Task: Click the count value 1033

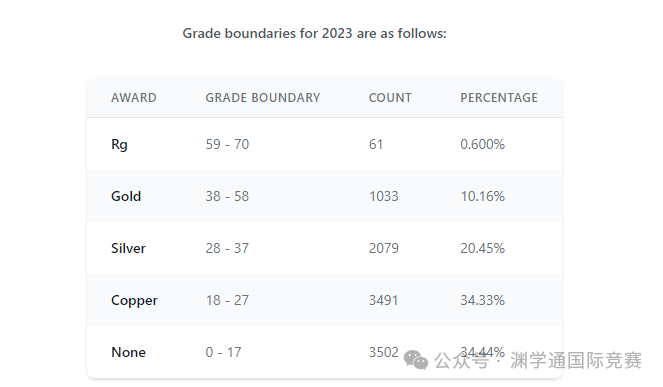Action: coord(384,196)
